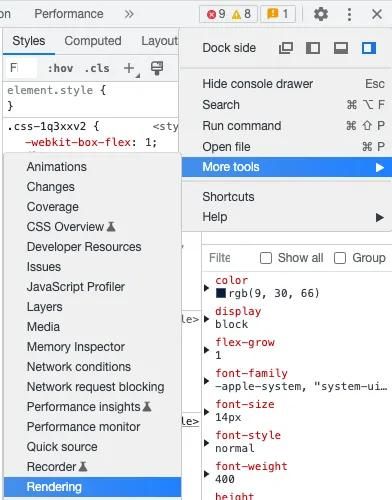Screen dimensions: 392x500
Task: Open Developer Resources tool
Action: coord(93,247)
